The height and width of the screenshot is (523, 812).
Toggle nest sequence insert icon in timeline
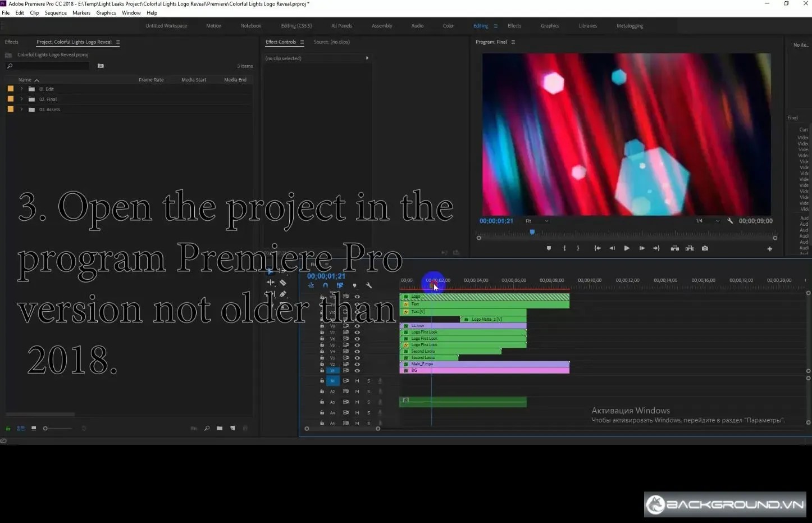click(311, 285)
